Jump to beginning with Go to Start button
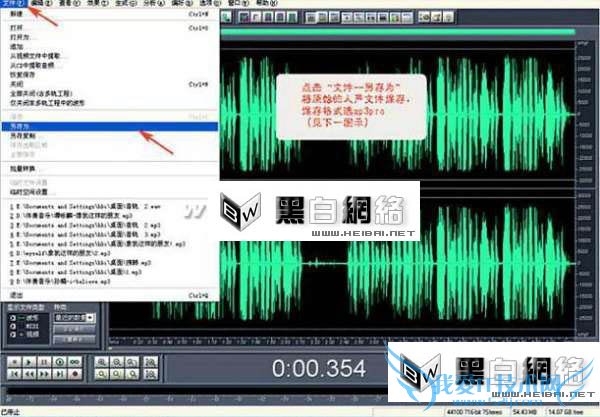 [14, 374]
